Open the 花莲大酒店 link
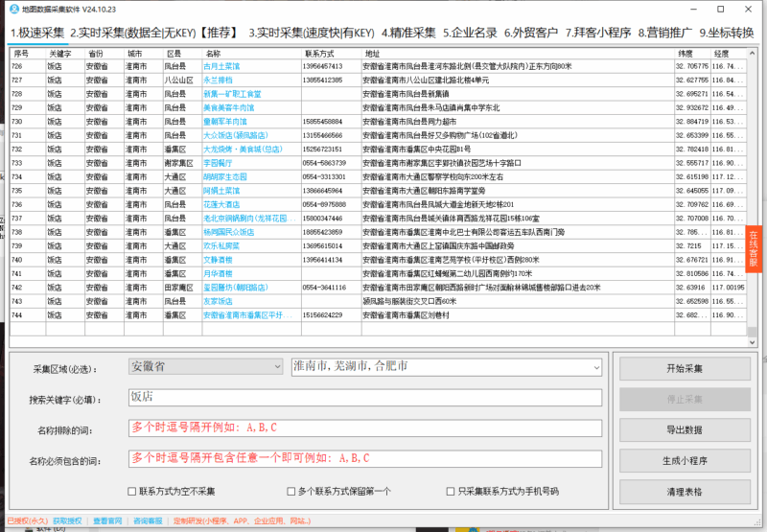 coord(221,205)
